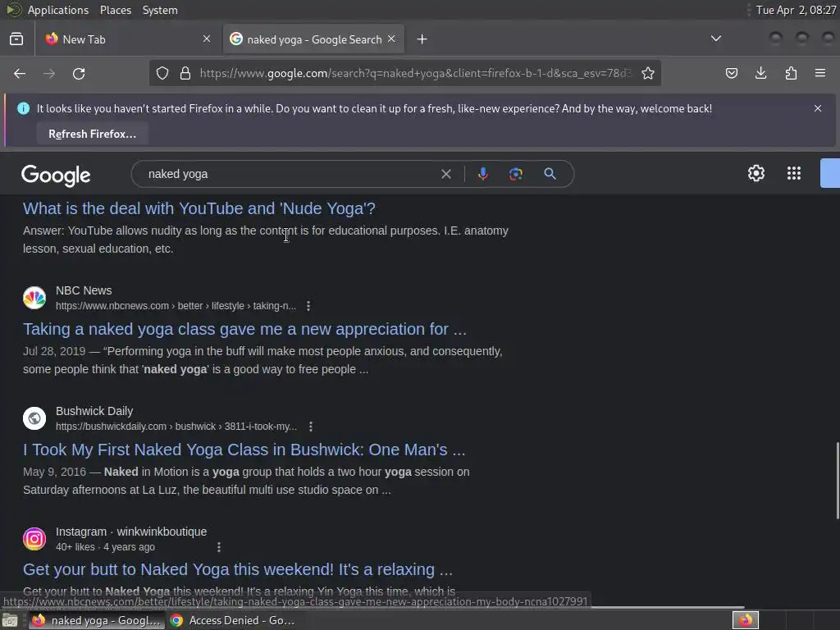Open the Downloads panel
The width and height of the screenshot is (840, 630).
(x=760, y=73)
